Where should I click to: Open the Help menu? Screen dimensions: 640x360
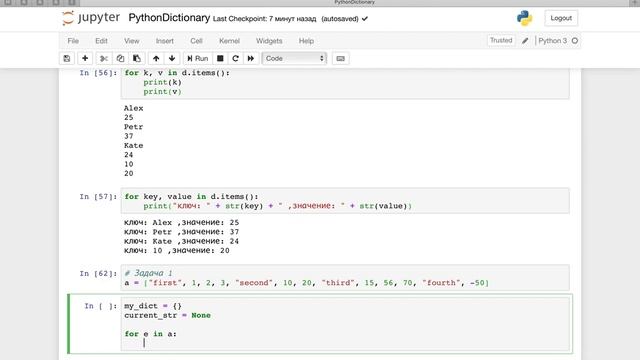pos(306,41)
